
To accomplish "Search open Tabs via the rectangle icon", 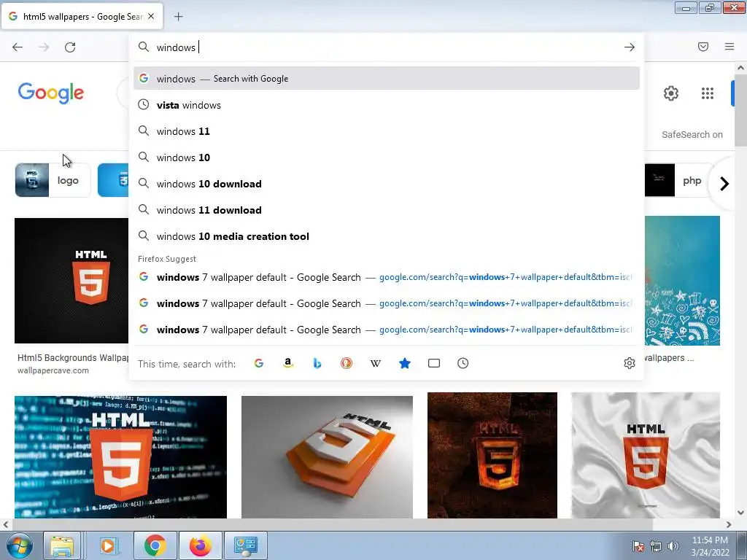I will point(434,363).
